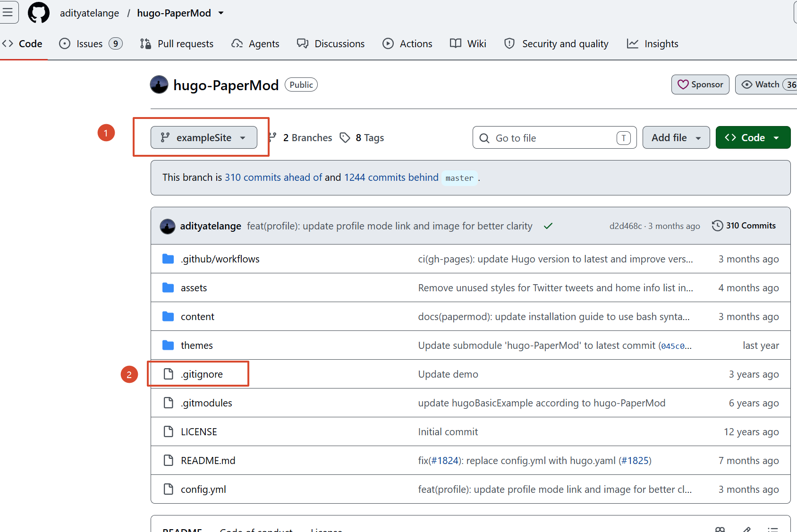This screenshot has height=532, width=797.
Task: Click the file icon for LICENSE
Action: coord(168,431)
